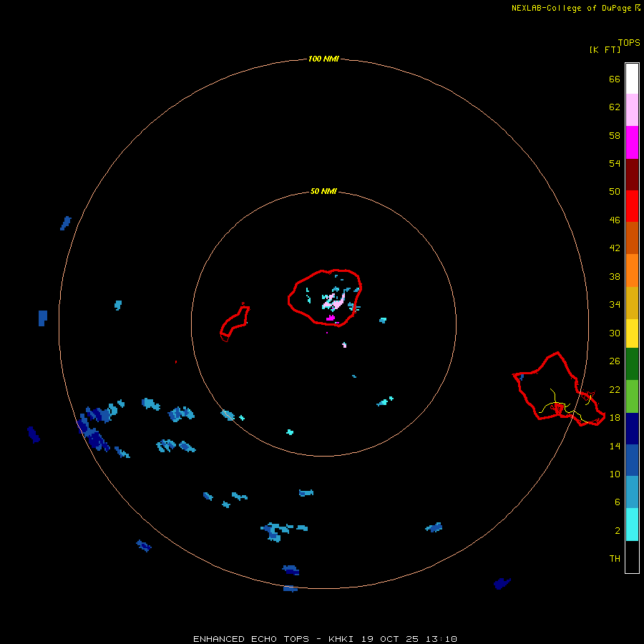Image resolution: width=644 pixels, height=644 pixels.
Task: Click the 34 legend value
Action: tap(615, 304)
